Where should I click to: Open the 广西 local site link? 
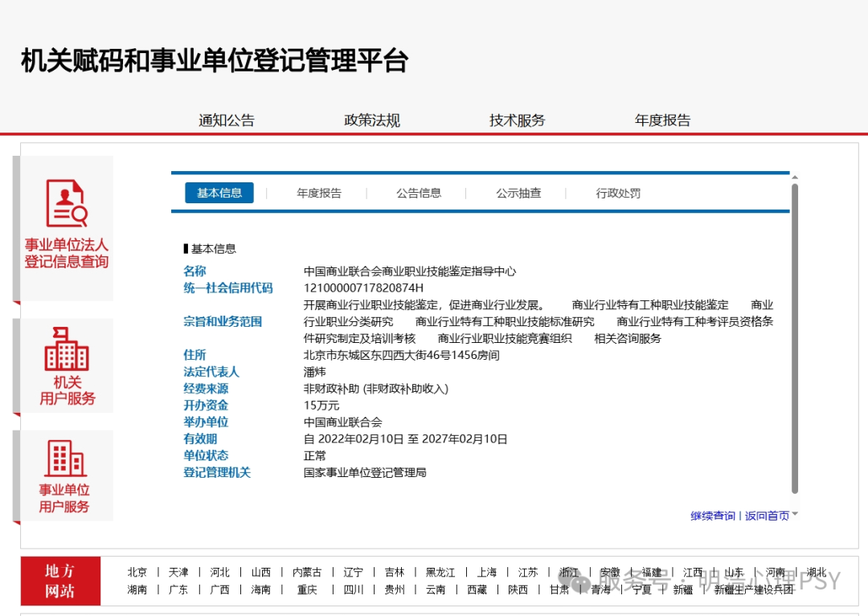[219, 590]
